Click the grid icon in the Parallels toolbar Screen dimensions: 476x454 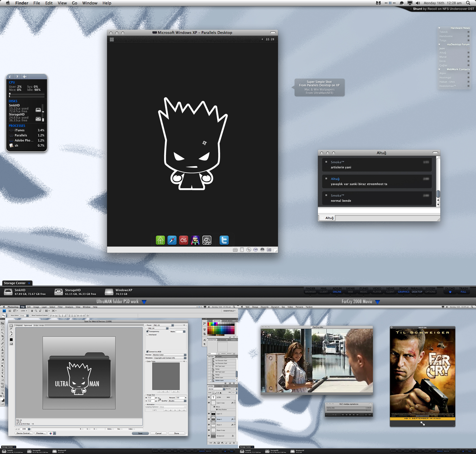(x=112, y=39)
